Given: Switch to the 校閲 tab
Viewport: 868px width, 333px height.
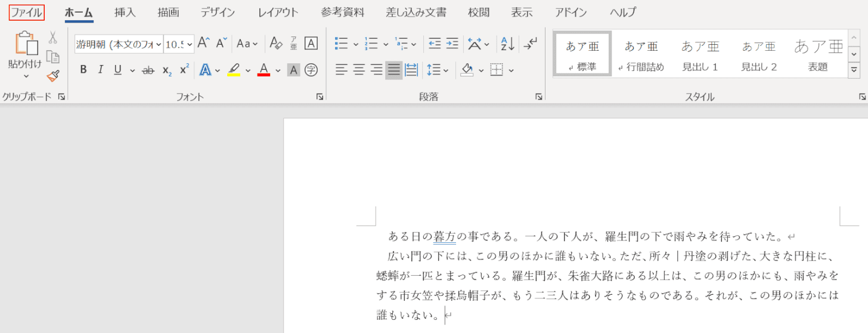Looking at the screenshot, I should 479,12.
